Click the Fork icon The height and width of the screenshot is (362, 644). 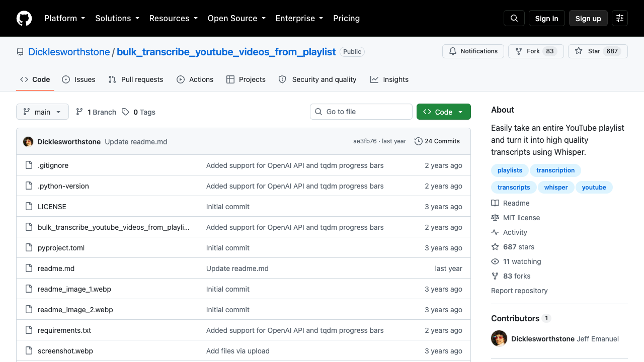[519, 51]
